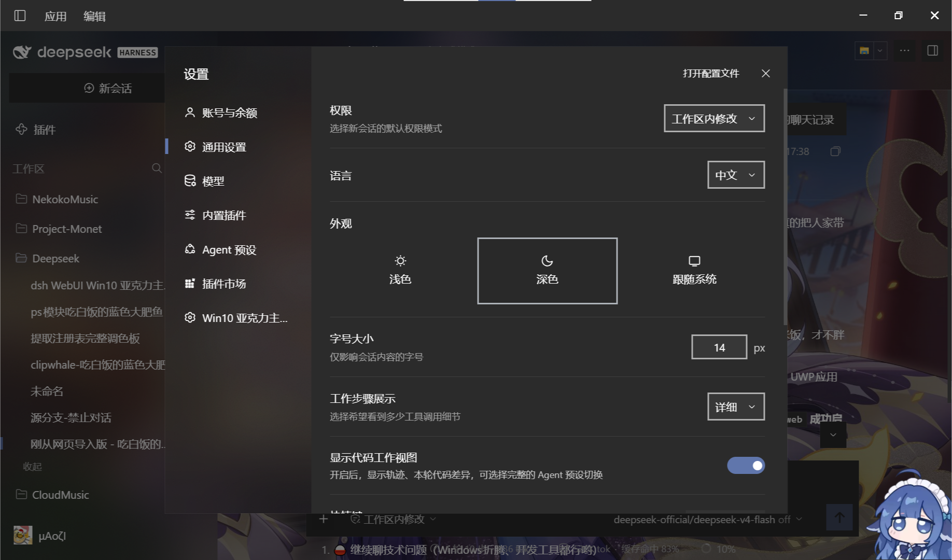952x560 pixels.
Task: Select the 浅色 light appearance
Action: tap(400, 271)
